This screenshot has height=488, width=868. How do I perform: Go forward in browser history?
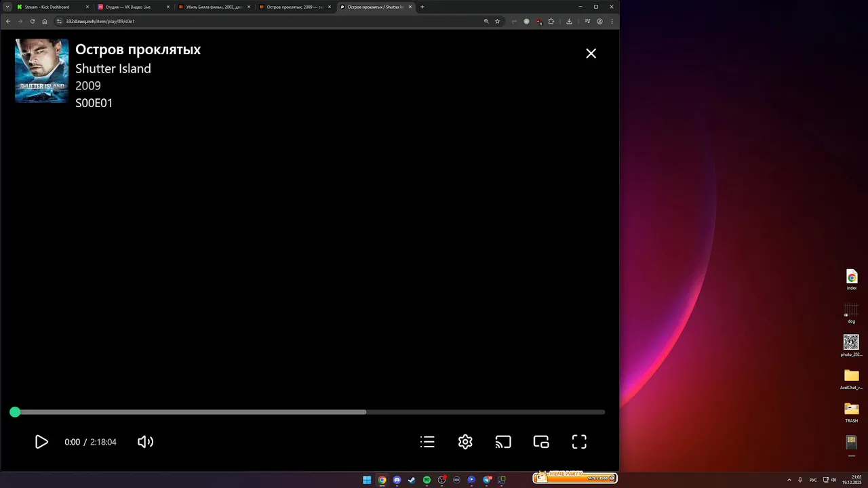coord(20,21)
